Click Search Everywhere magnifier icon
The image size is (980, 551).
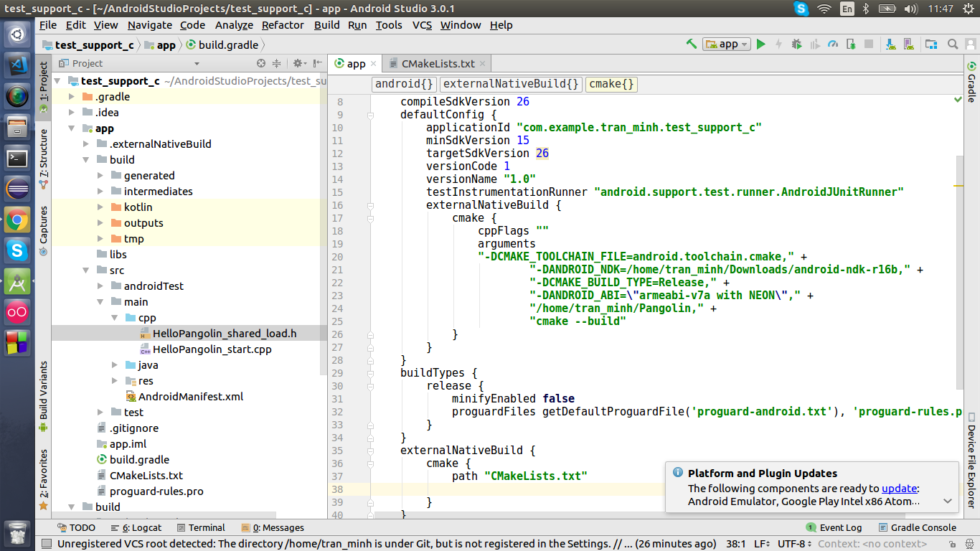coord(953,44)
